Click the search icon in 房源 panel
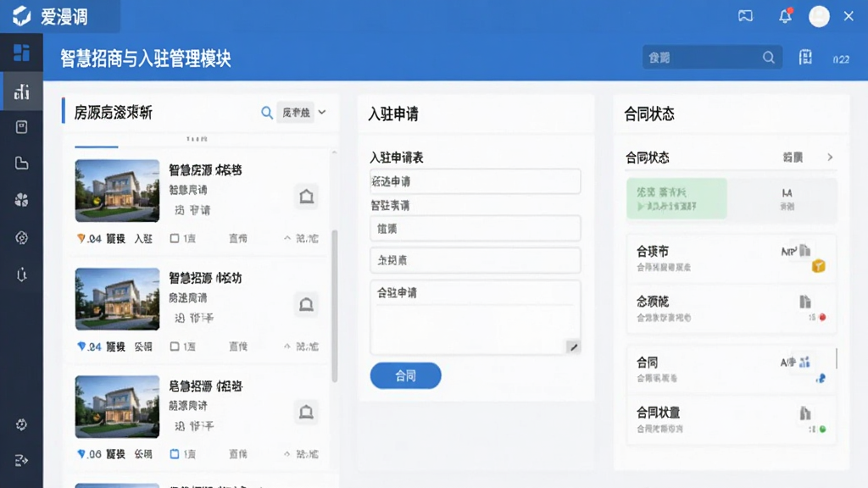The width and height of the screenshot is (868, 488). [x=267, y=113]
